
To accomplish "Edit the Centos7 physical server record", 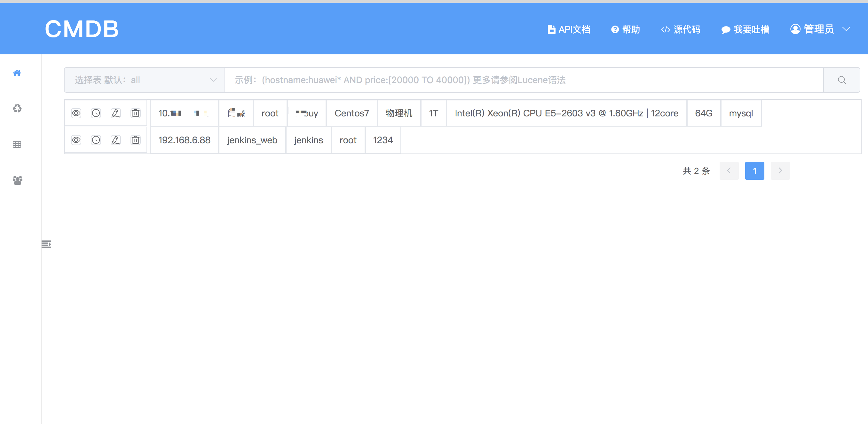I will (x=116, y=113).
